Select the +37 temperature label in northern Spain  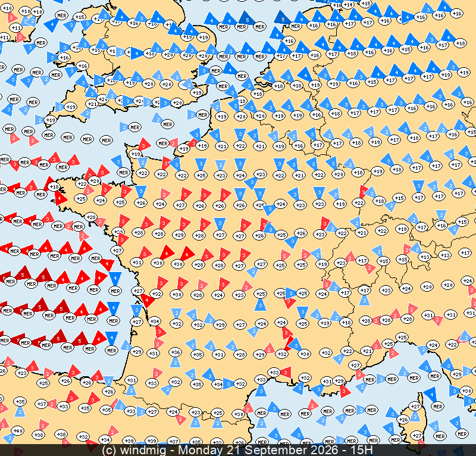coord(41,404)
